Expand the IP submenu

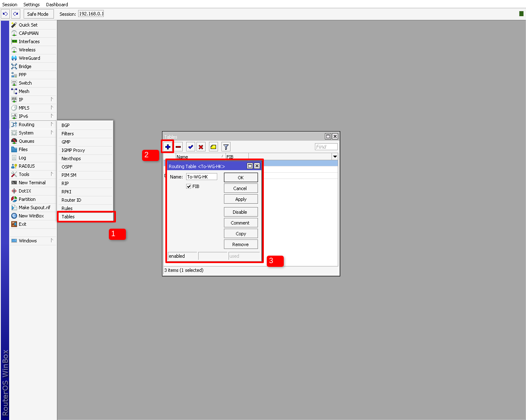pyautogui.click(x=32, y=100)
